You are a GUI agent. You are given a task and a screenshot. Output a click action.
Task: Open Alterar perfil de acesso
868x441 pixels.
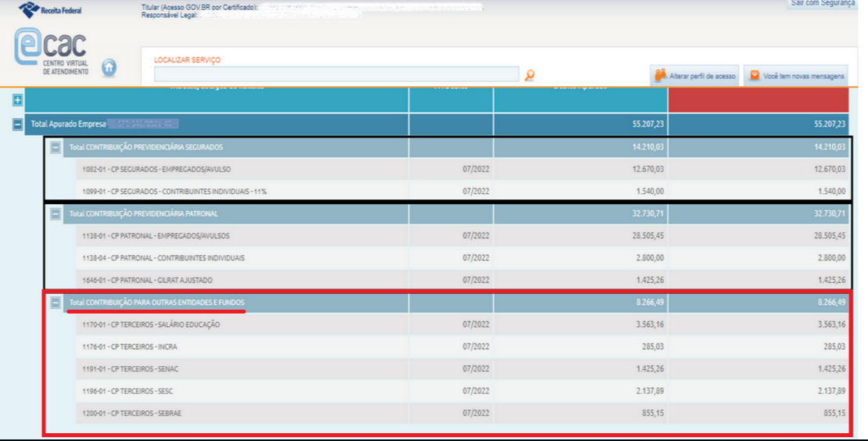695,75
